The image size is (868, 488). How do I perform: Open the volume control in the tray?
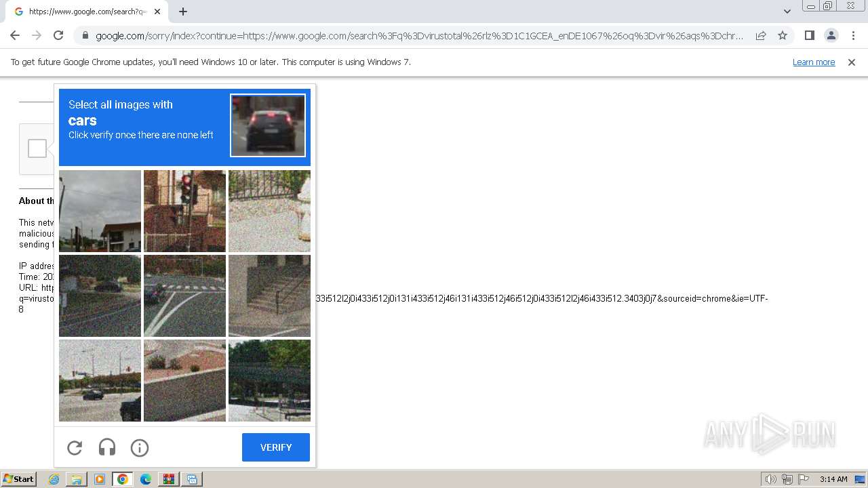tap(771, 479)
